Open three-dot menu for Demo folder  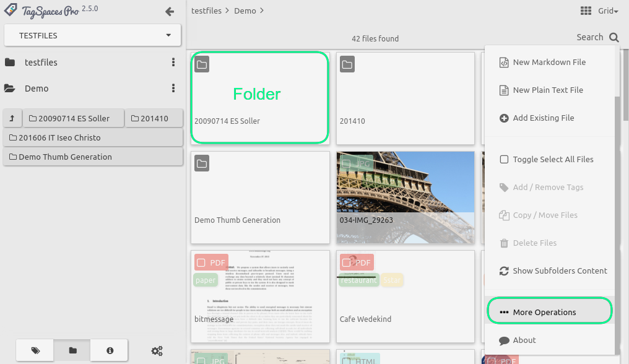[x=173, y=89]
